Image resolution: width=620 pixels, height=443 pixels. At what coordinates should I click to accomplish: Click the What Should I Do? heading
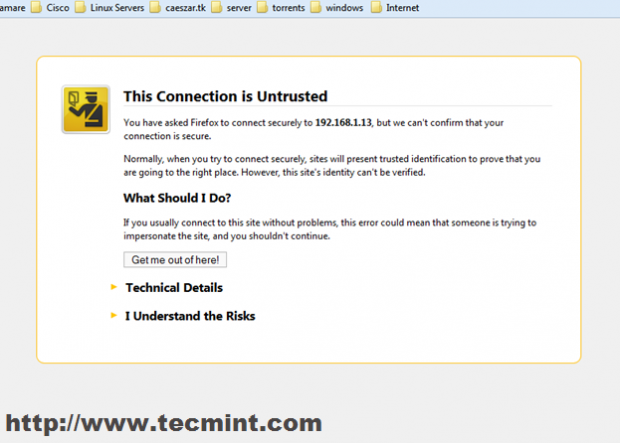(x=177, y=198)
